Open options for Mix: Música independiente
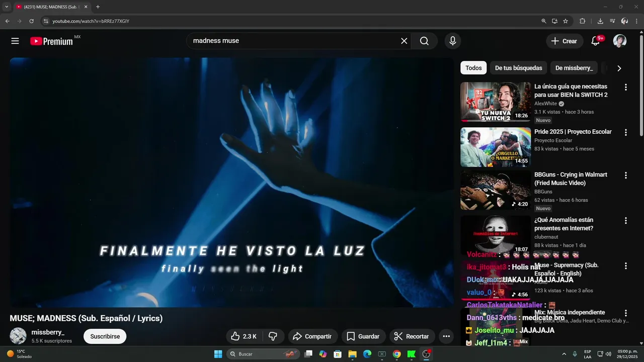 [626, 313]
